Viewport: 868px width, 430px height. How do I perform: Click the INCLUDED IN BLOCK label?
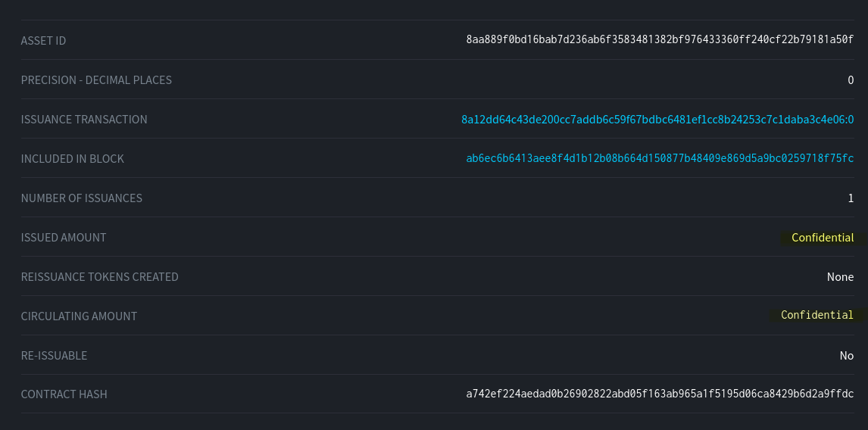[x=72, y=159]
